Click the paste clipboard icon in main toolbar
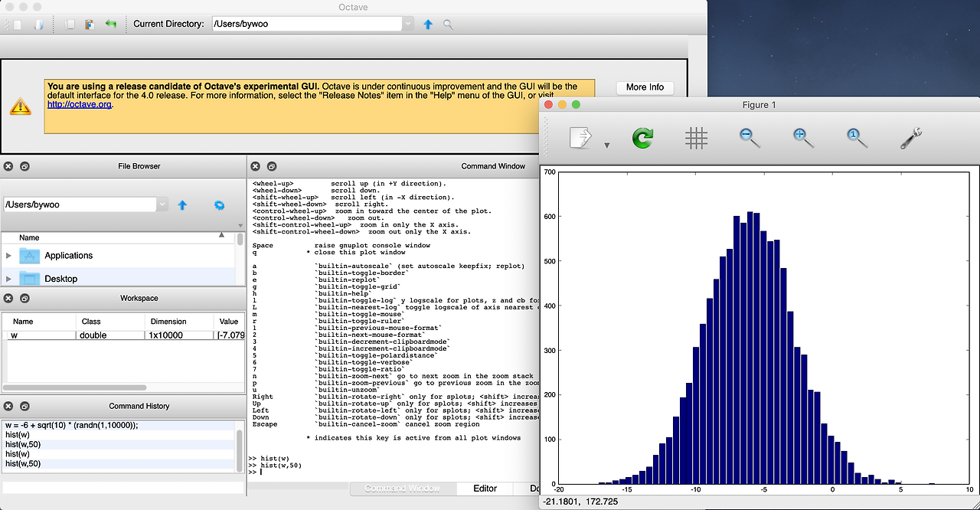Viewport: 980px width, 510px height. click(90, 25)
